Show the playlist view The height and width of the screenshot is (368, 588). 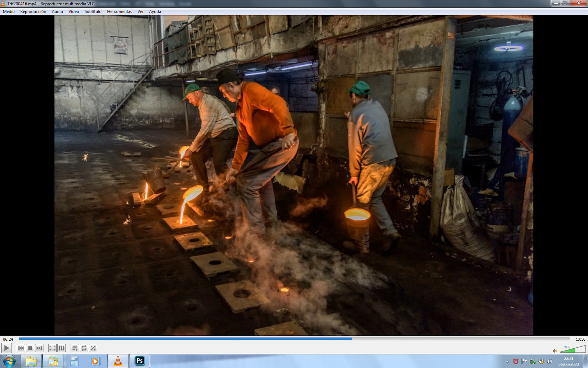pos(75,348)
